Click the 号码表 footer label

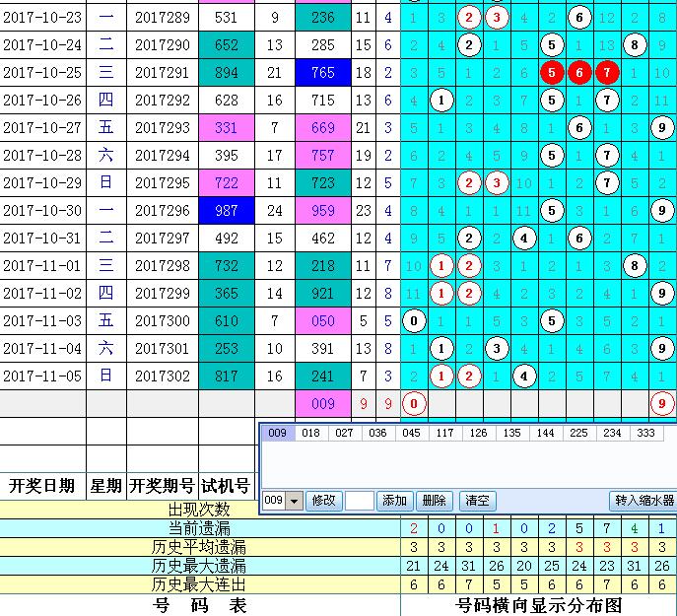pyautogui.click(x=199, y=605)
